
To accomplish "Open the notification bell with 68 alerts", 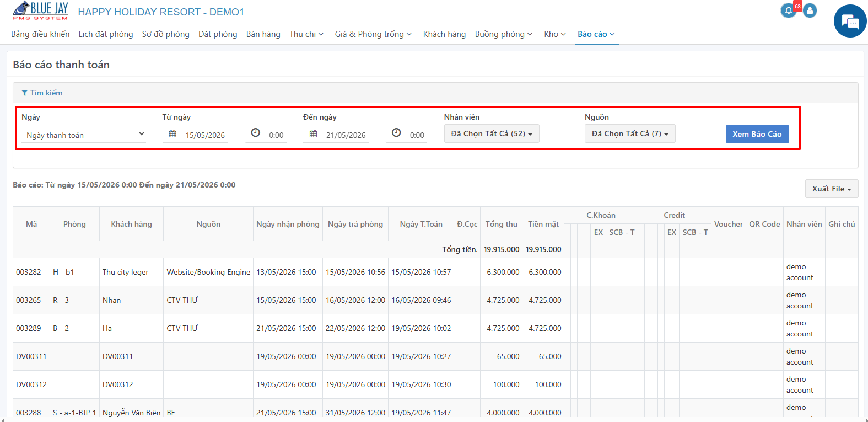I will coord(789,10).
